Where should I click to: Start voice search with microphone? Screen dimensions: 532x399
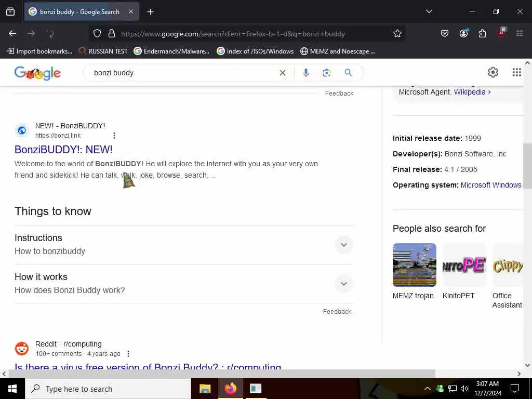click(x=305, y=73)
